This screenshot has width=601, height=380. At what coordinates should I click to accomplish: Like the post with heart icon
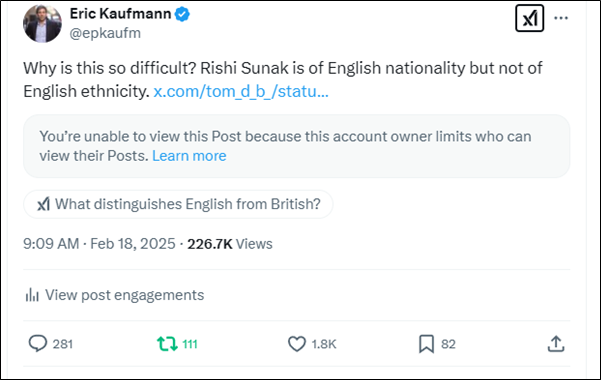(297, 344)
